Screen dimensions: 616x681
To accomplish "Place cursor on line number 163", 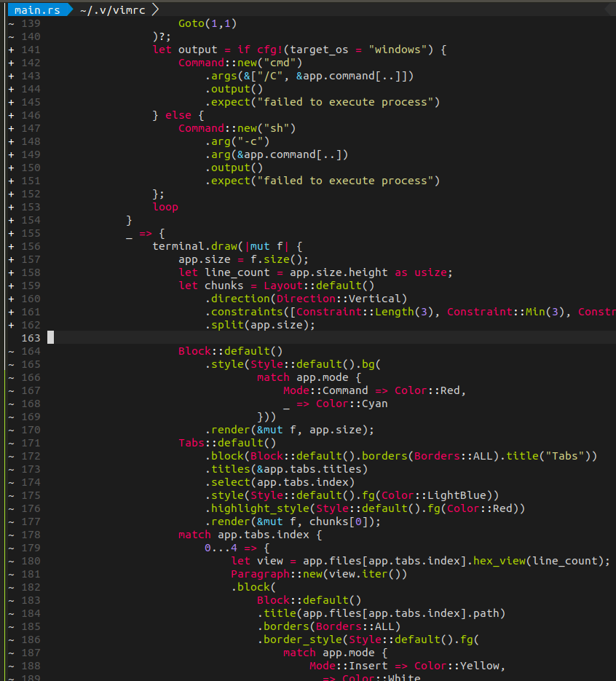I will click(31, 337).
